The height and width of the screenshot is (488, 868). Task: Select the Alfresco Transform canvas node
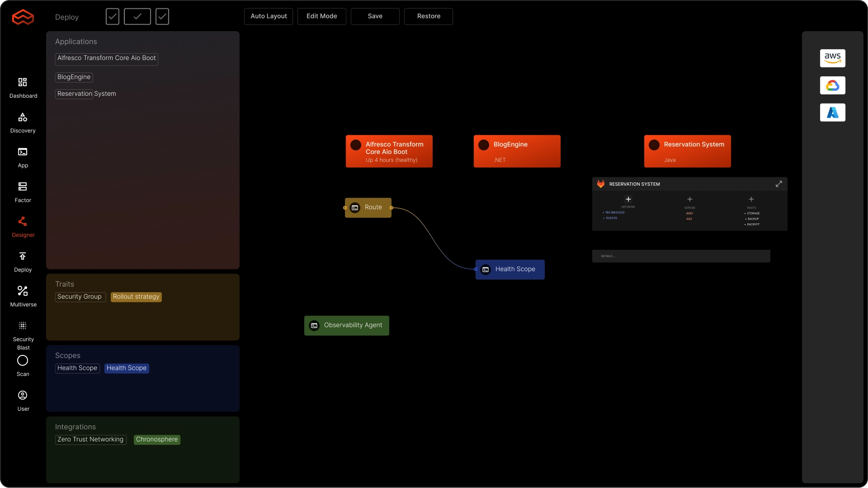(x=389, y=151)
